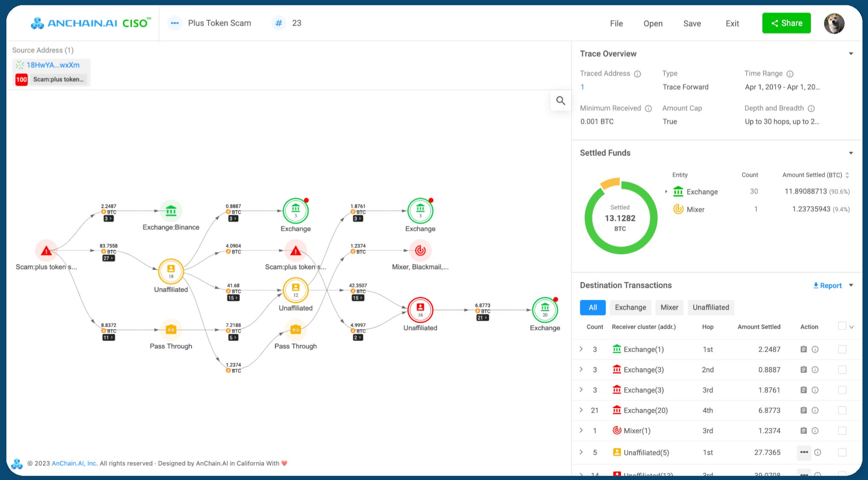Open the File menu
Image resolution: width=868 pixels, height=480 pixels.
(x=616, y=23)
